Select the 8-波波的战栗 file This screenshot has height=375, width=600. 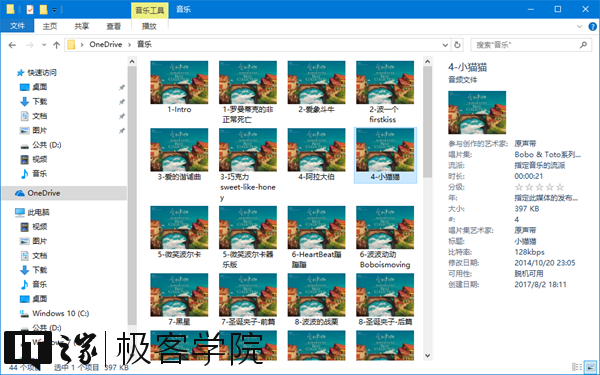pyautogui.click(x=316, y=300)
